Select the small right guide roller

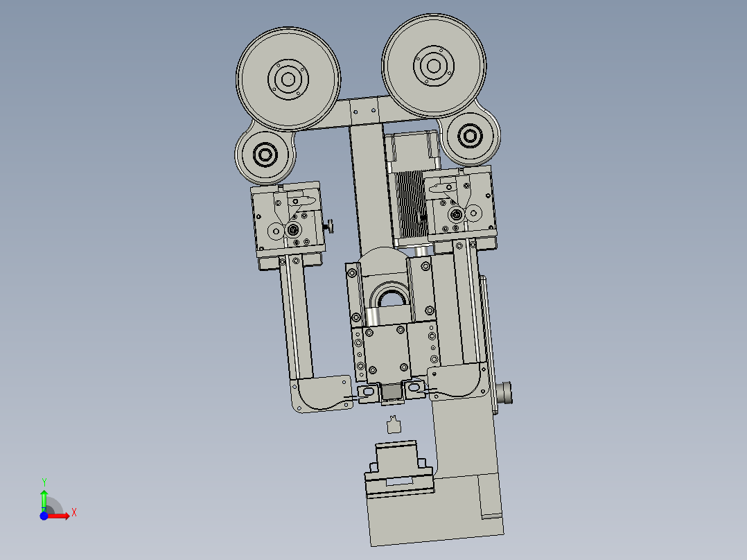coord(470,137)
